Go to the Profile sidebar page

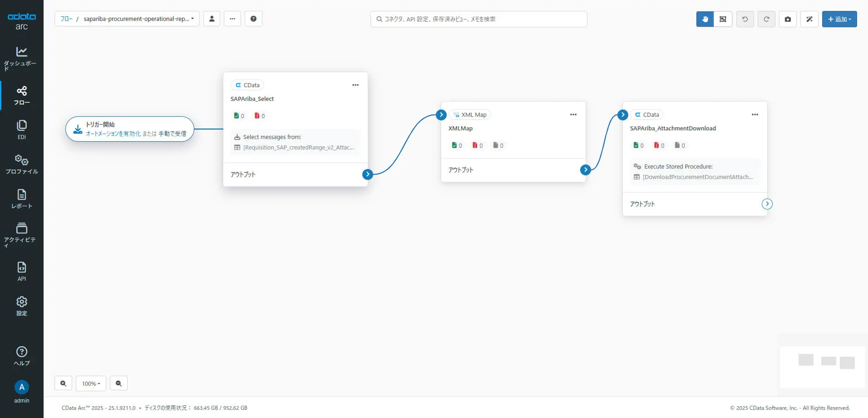click(x=21, y=164)
